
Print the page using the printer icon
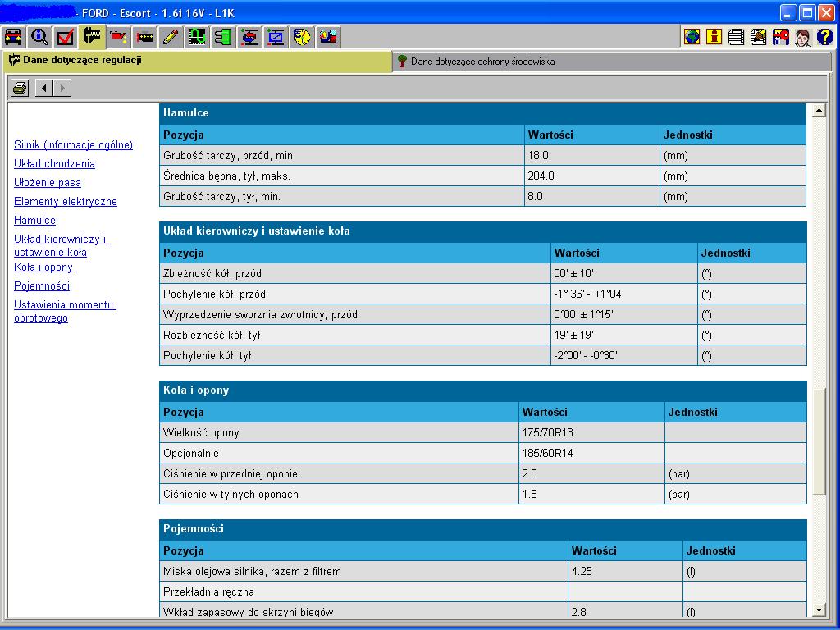20,88
